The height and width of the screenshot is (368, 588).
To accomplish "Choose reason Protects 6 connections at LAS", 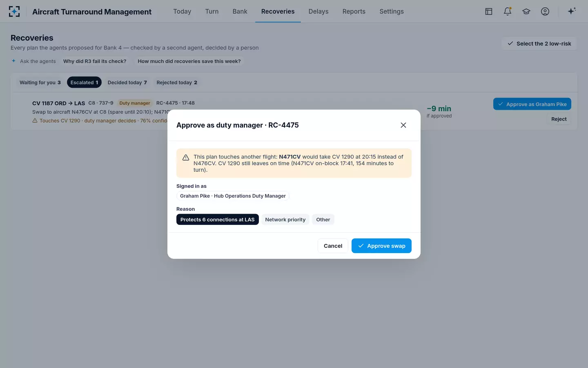I will (218, 220).
